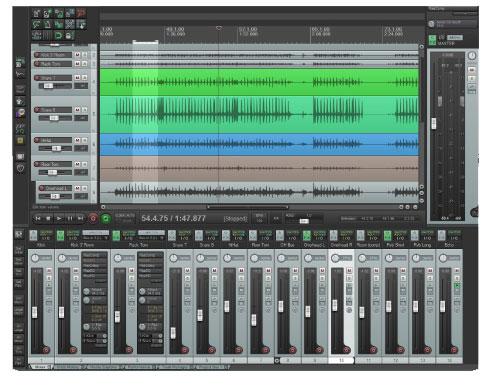Screen dimensions: 486x379
Task: Record-arm the Snare B track in track panel
Action: tap(37, 110)
